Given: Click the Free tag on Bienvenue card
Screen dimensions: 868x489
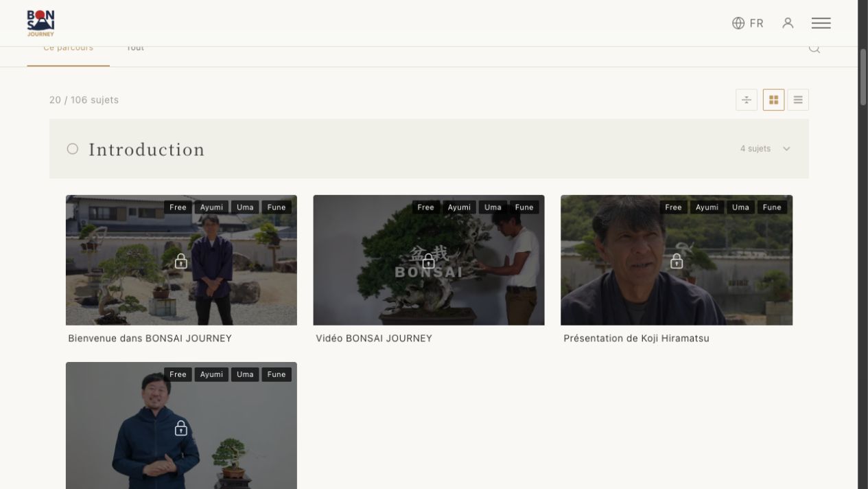Looking at the screenshot, I should pyautogui.click(x=178, y=207).
